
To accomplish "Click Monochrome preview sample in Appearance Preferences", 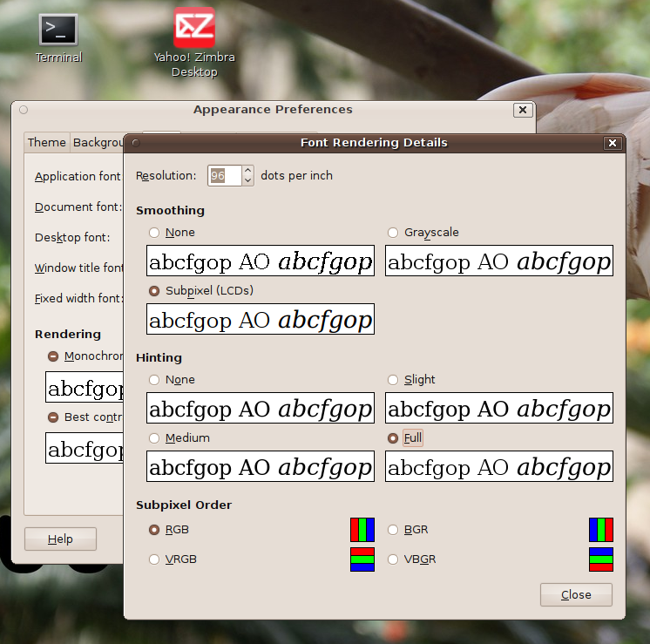I will 85,387.
